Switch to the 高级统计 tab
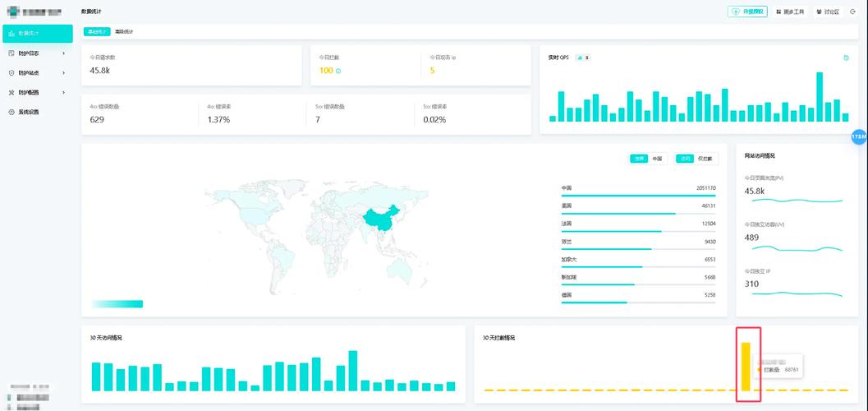This screenshot has width=868, height=411. [x=124, y=31]
